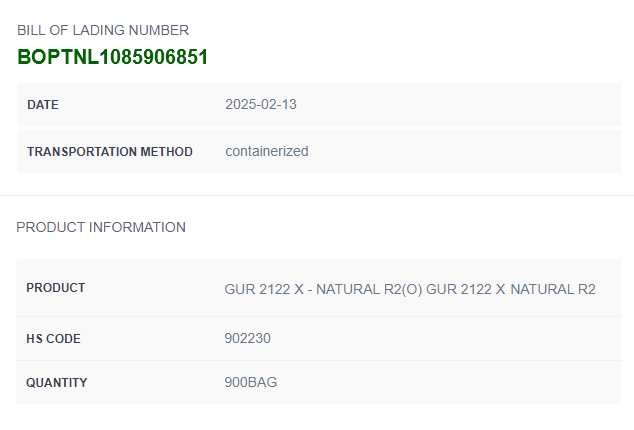Select the GUR 2122 X product description

pyautogui.click(x=410, y=289)
